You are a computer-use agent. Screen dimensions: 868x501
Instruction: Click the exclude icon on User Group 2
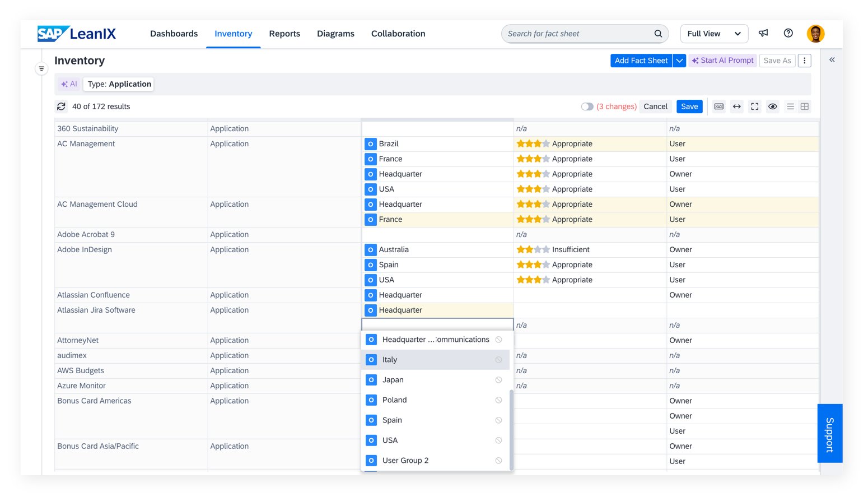[x=498, y=461]
